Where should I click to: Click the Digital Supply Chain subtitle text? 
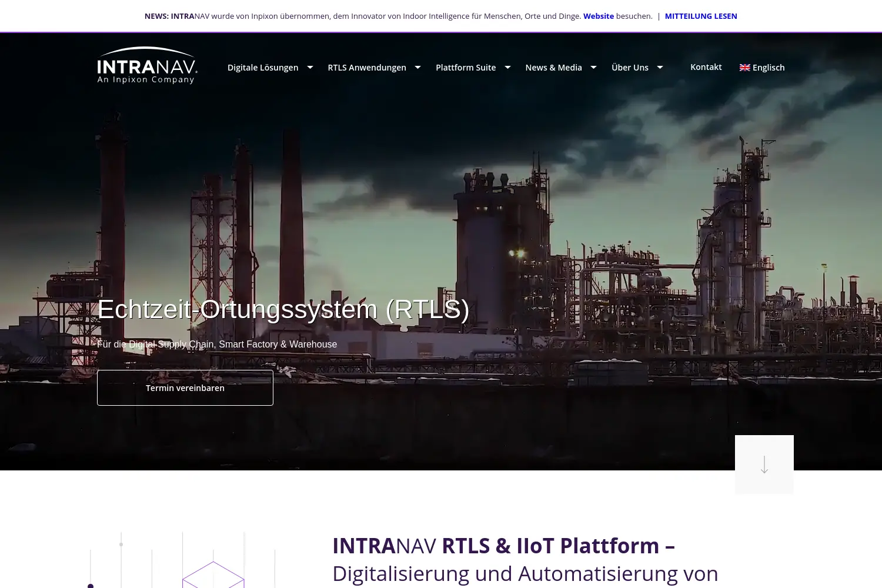click(x=217, y=344)
